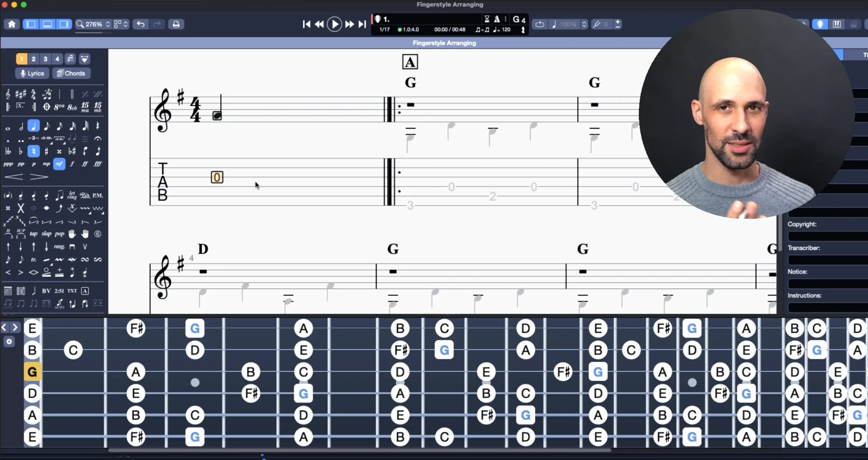Image resolution: width=868 pixels, height=460 pixels.
Task: Open the Chords button
Action: [71, 73]
